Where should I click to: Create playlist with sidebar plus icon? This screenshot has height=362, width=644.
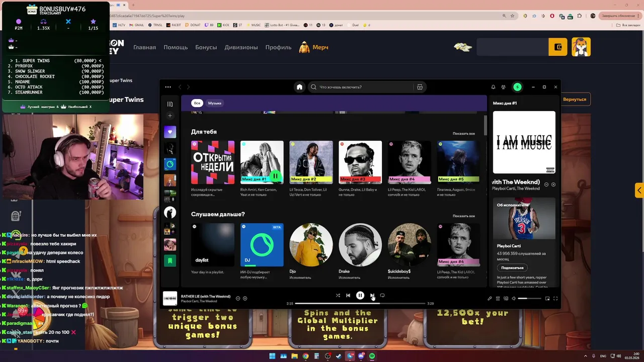click(170, 116)
